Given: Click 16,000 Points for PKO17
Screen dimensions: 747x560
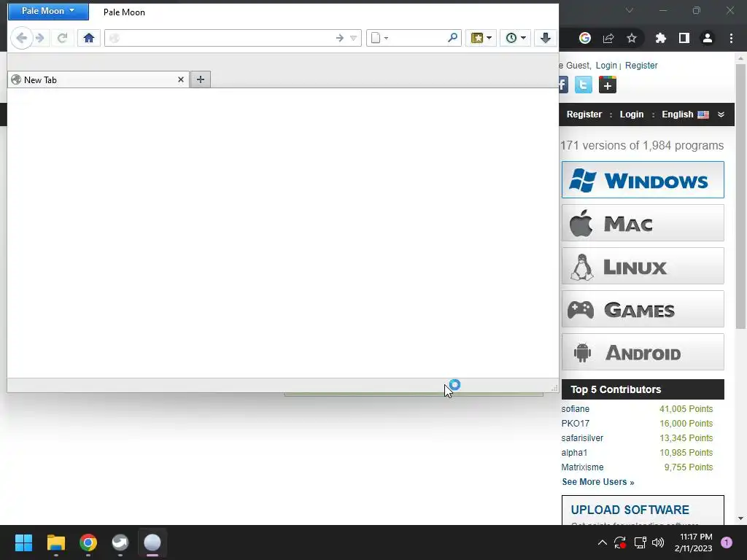Looking at the screenshot, I should pyautogui.click(x=686, y=424).
